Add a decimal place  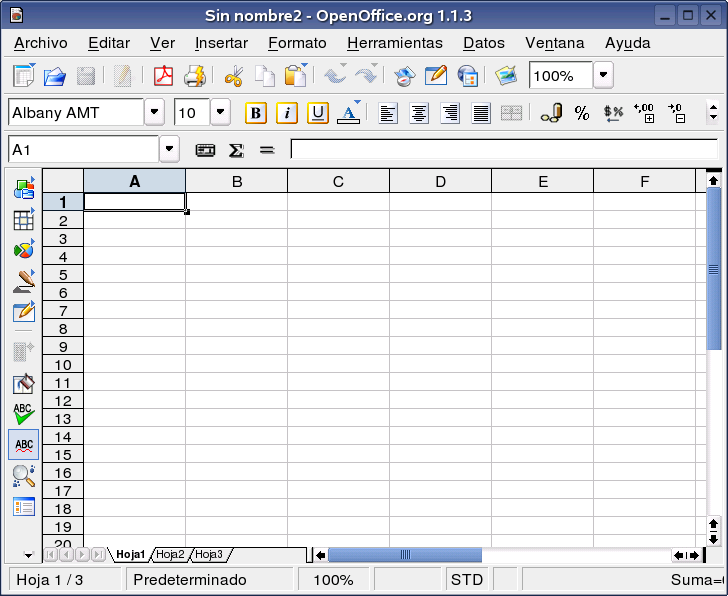644,113
